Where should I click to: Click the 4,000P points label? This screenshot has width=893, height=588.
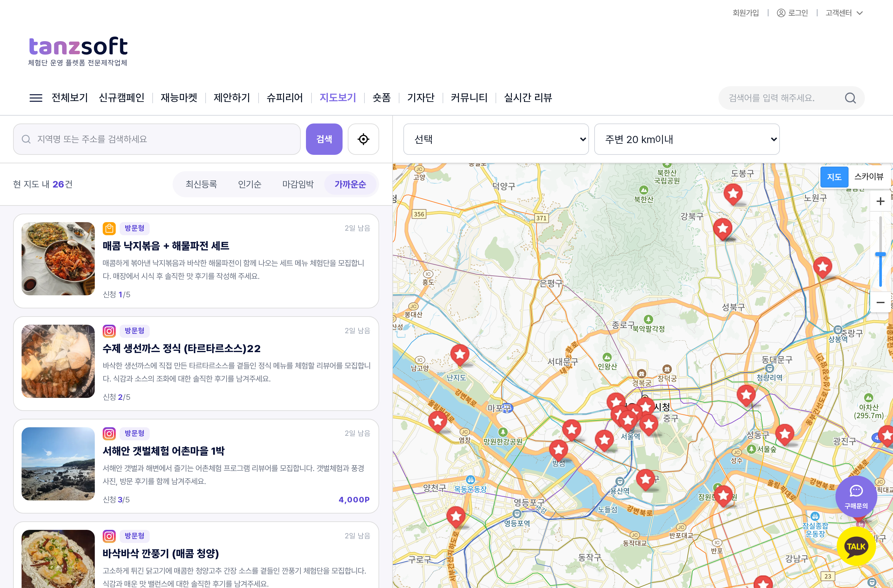(x=354, y=499)
